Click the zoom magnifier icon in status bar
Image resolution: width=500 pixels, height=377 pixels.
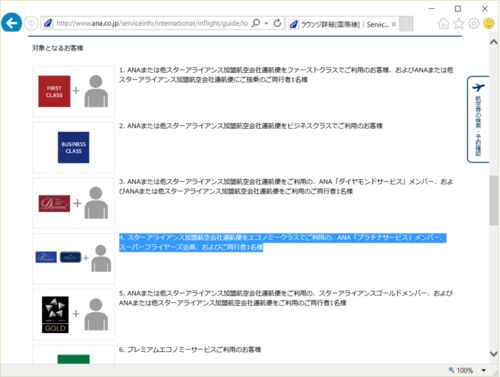[x=451, y=370]
